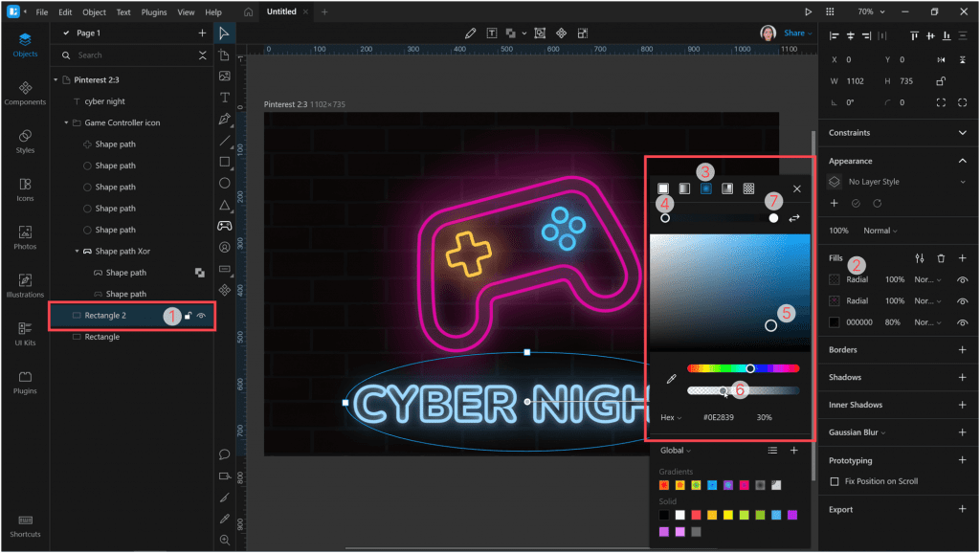Viewport: 980px width, 553px height.
Task: Add a new Border
Action: click(963, 350)
